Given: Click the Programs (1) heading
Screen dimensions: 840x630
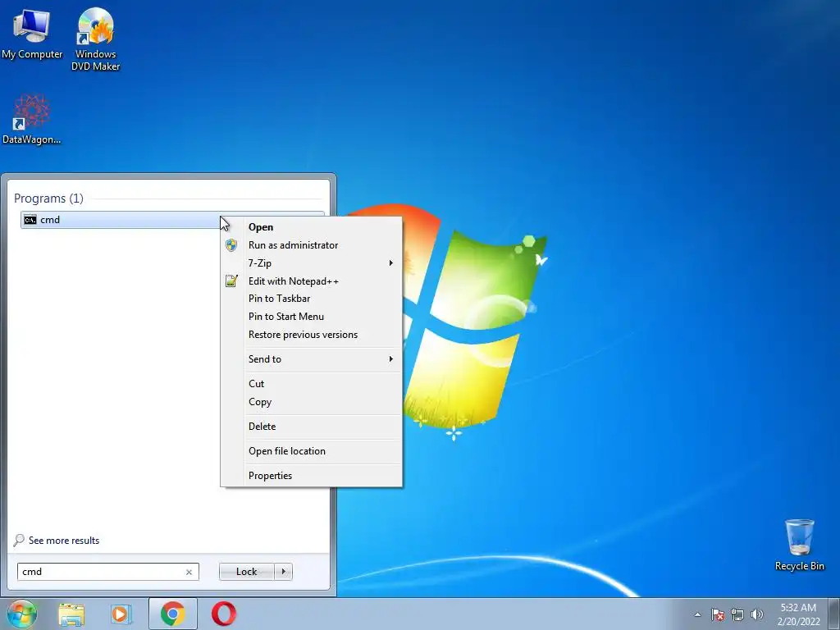Looking at the screenshot, I should point(48,199).
